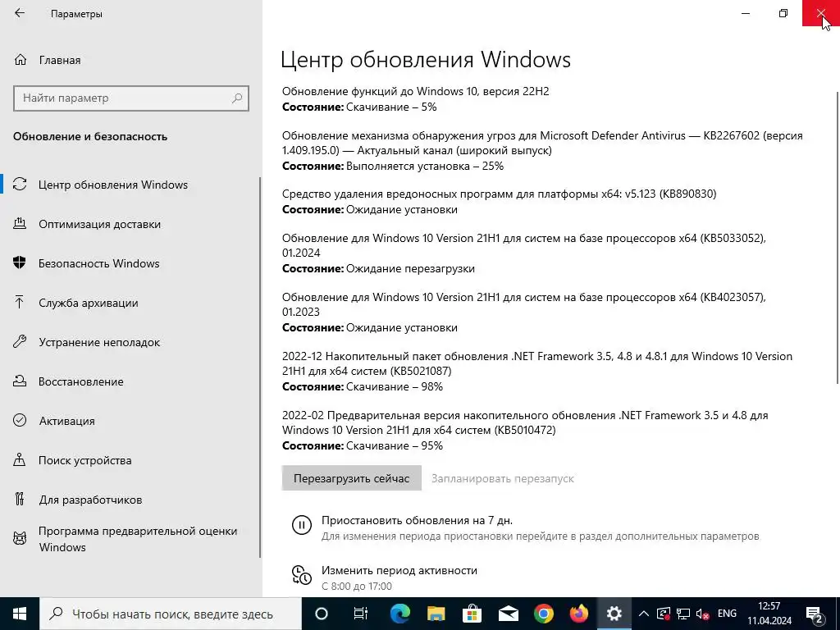Click the Поиск устройства locator icon
This screenshot has width=840, height=630.
[x=20, y=460]
